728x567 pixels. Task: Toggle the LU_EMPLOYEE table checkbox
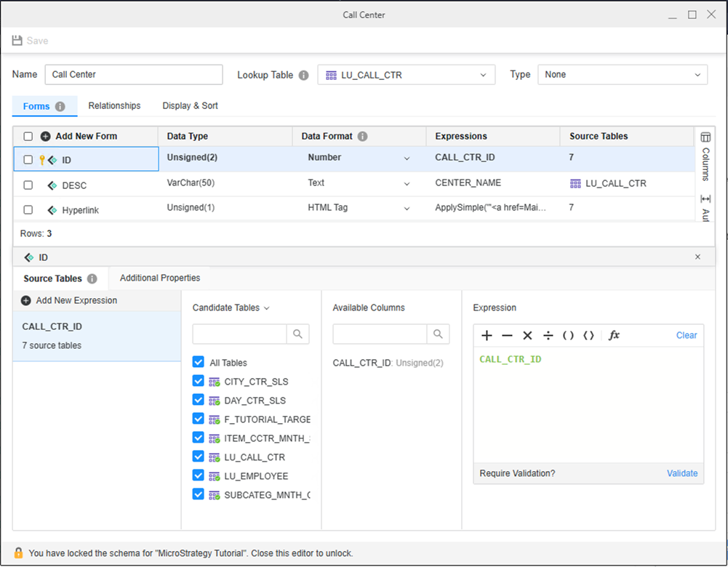(x=199, y=475)
